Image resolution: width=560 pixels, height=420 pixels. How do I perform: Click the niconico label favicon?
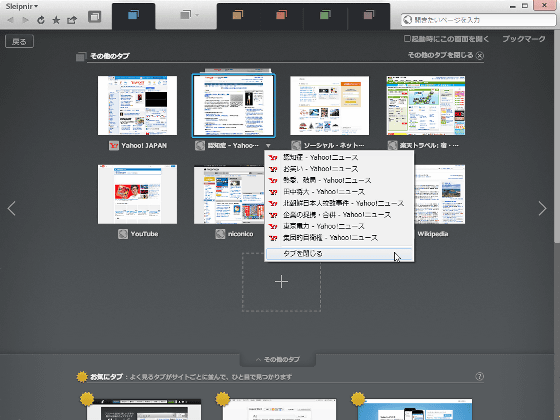pyautogui.click(x=220, y=234)
